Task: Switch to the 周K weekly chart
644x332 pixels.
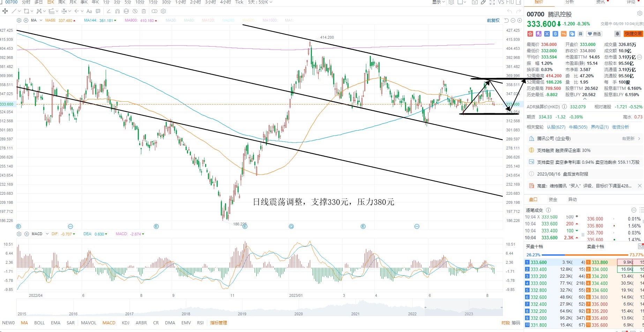Action: (62, 2)
